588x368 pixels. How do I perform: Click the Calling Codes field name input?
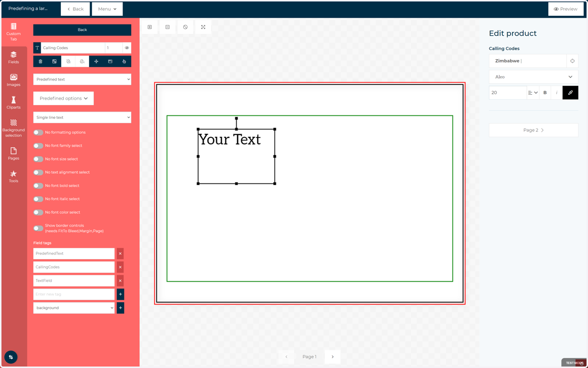(73, 48)
